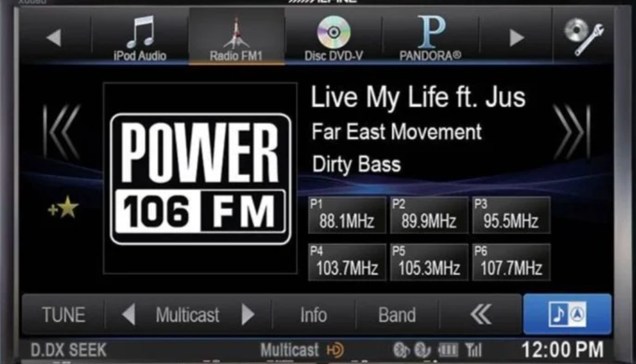Go to the next Multicast channel
The image size is (636, 364).
point(248,314)
